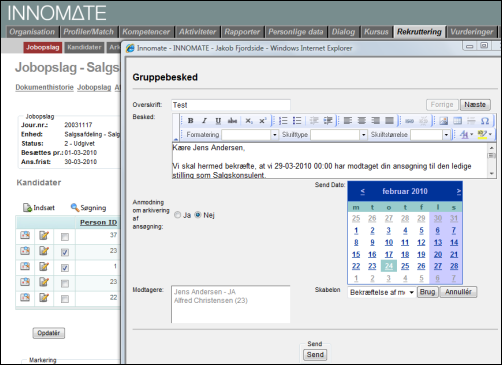Expand the Skrifttype font dropdown
Viewport: 502px width, 365px height.
coord(339,135)
